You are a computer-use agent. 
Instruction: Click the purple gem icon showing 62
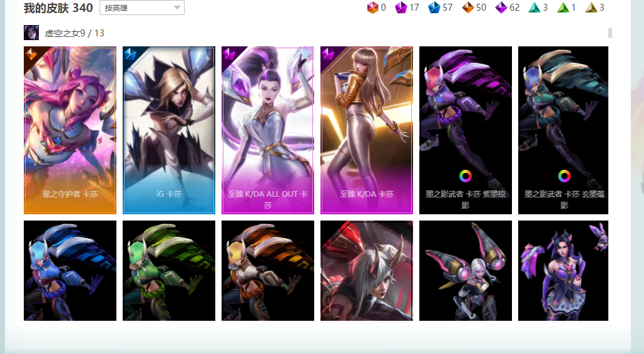501,8
